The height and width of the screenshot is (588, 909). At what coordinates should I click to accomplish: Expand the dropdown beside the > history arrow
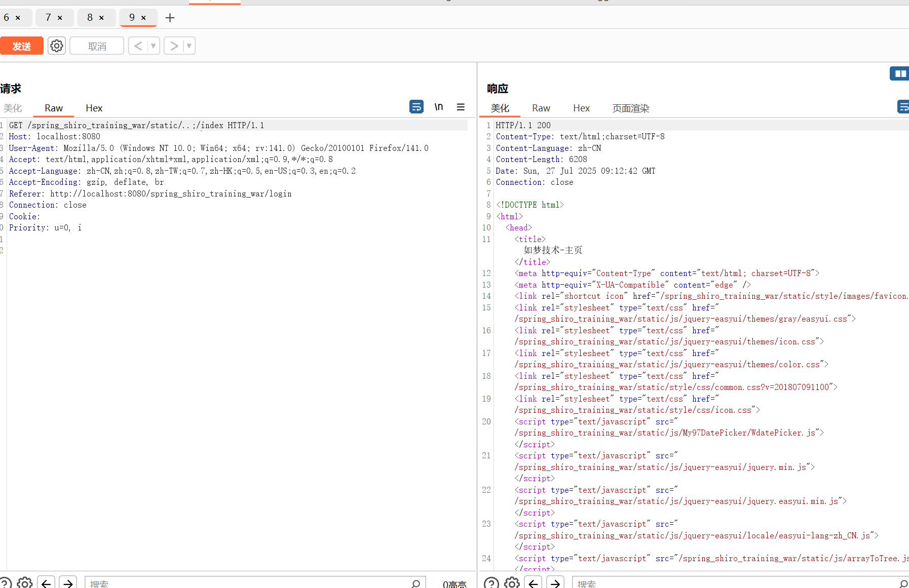190,46
